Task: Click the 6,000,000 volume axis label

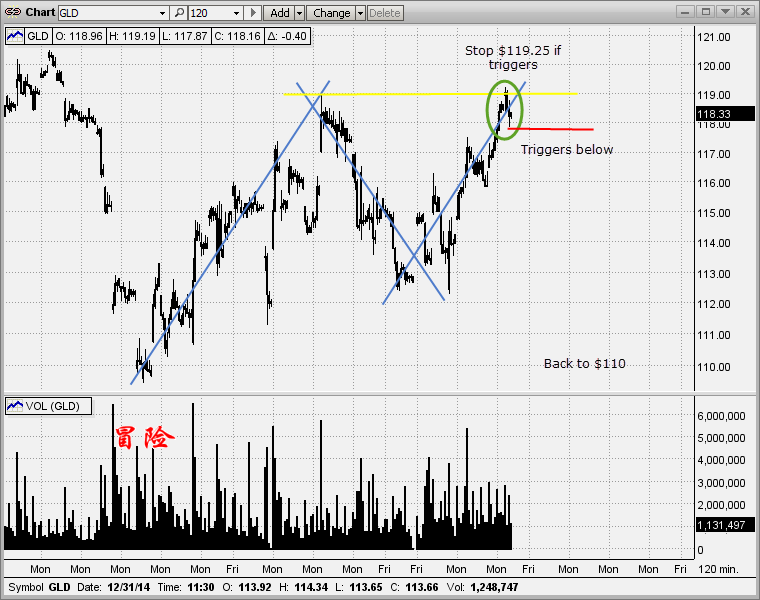Action: coord(721,416)
